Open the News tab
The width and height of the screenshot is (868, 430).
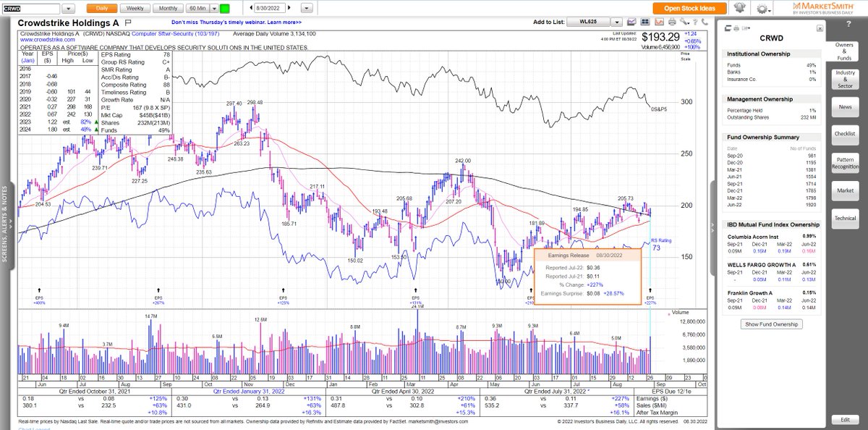845,106
